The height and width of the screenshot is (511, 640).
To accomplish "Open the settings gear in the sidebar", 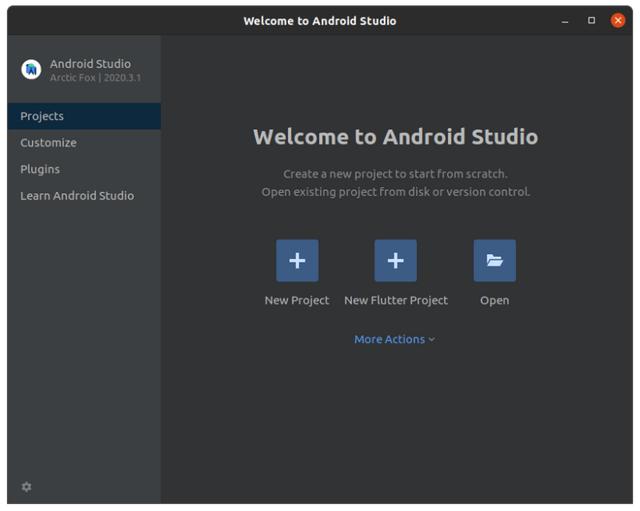I will (27, 487).
